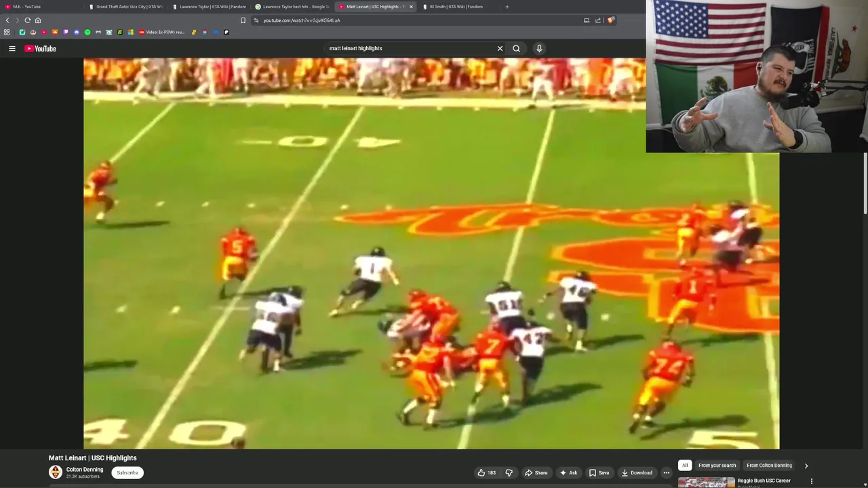Open the Brave Shields lion icon

coord(610,20)
